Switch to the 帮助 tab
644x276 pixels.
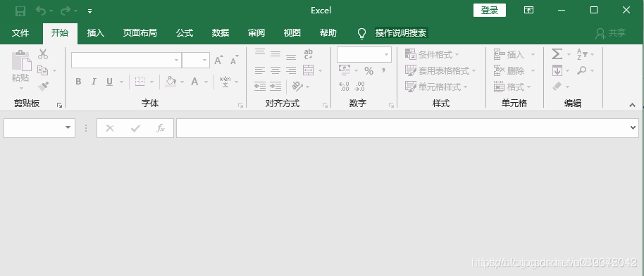click(x=328, y=33)
